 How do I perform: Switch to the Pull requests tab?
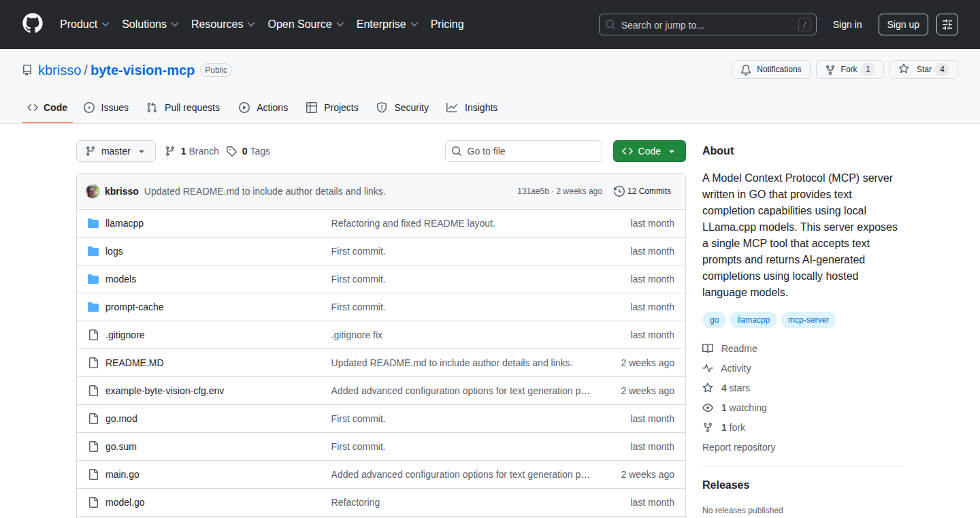click(184, 108)
